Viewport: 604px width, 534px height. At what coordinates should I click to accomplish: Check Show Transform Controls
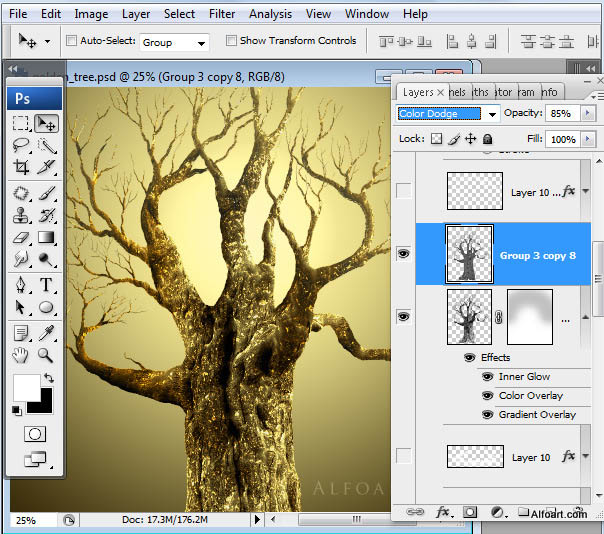231,41
